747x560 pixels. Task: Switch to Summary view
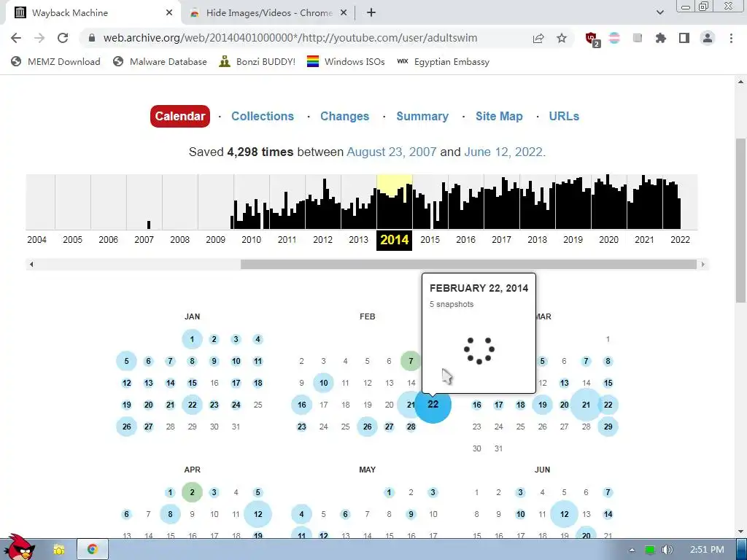pyautogui.click(x=422, y=116)
